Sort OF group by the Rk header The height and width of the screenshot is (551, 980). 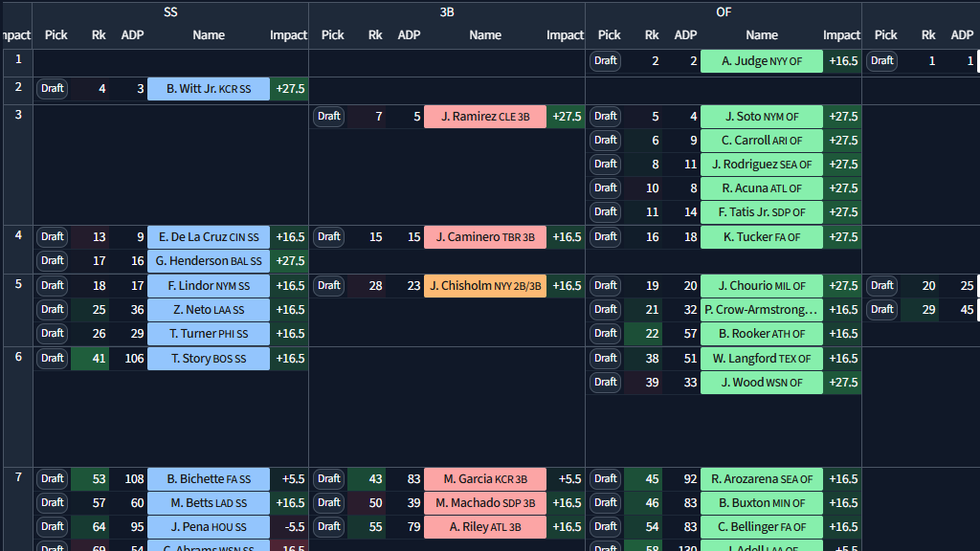click(x=652, y=35)
